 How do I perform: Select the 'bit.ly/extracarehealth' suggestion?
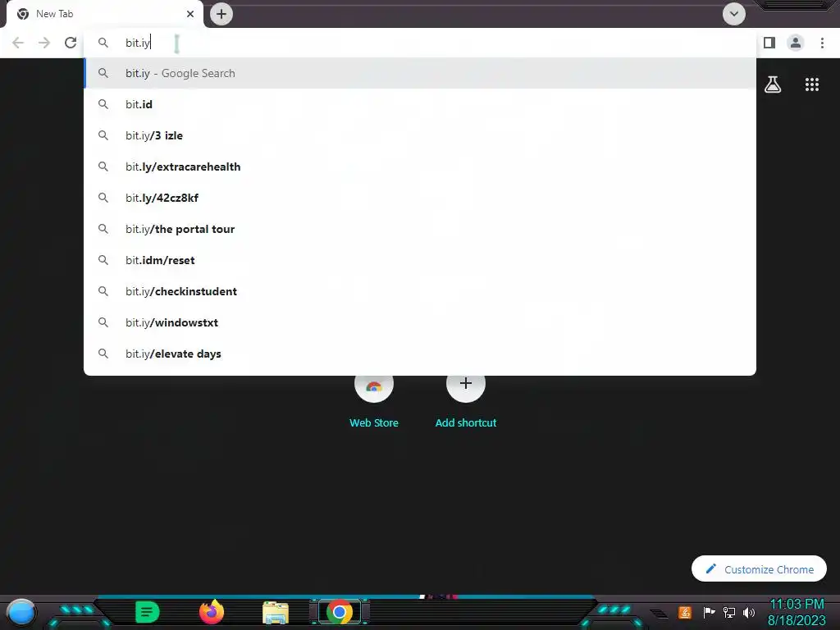(x=420, y=167)
